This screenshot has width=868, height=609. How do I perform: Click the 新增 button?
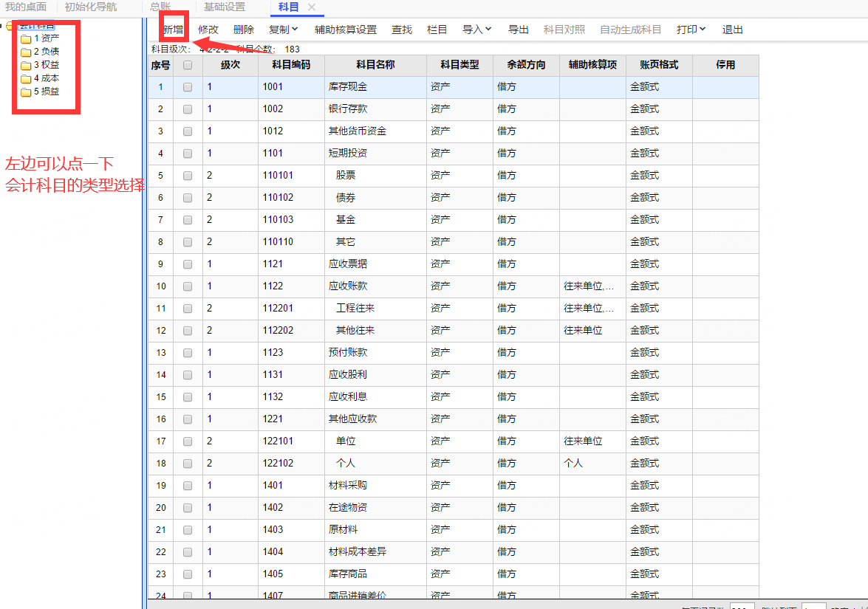tap(173, 30)
